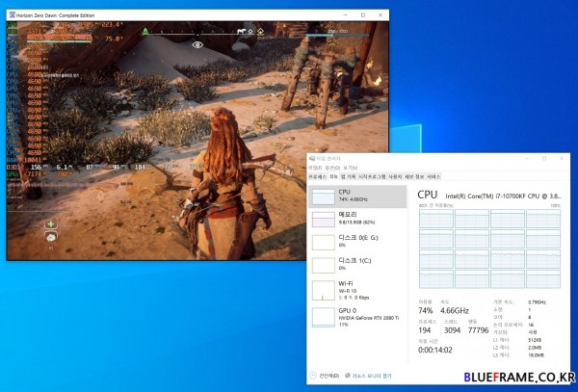Viewport: 578px width, 392px height.
Task: Minimize the Horizon Zero Dawn window
Action: [x=346, y=15]
